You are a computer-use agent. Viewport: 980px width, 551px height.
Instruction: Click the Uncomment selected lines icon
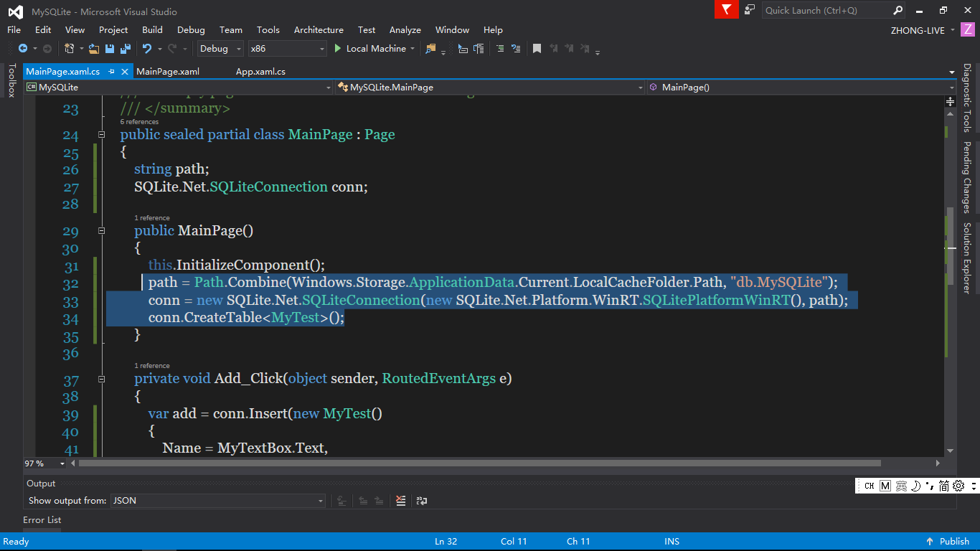(x=515, y=49)
